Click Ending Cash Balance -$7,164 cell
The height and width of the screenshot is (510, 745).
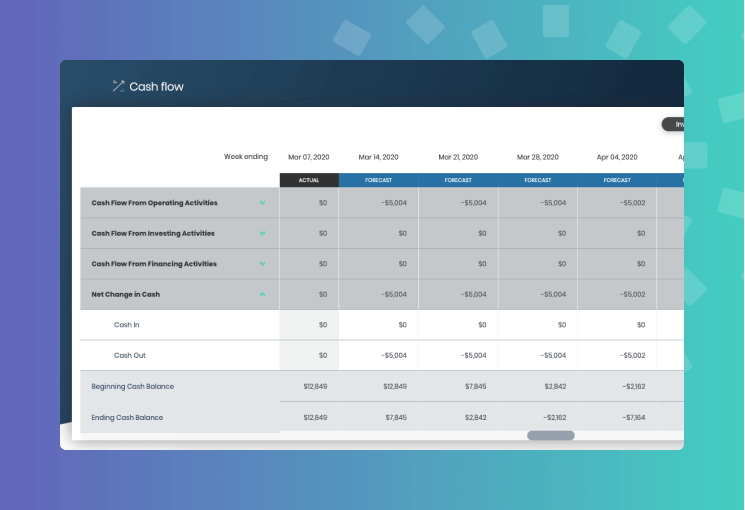pyautogui.click(x=634, y=417)
